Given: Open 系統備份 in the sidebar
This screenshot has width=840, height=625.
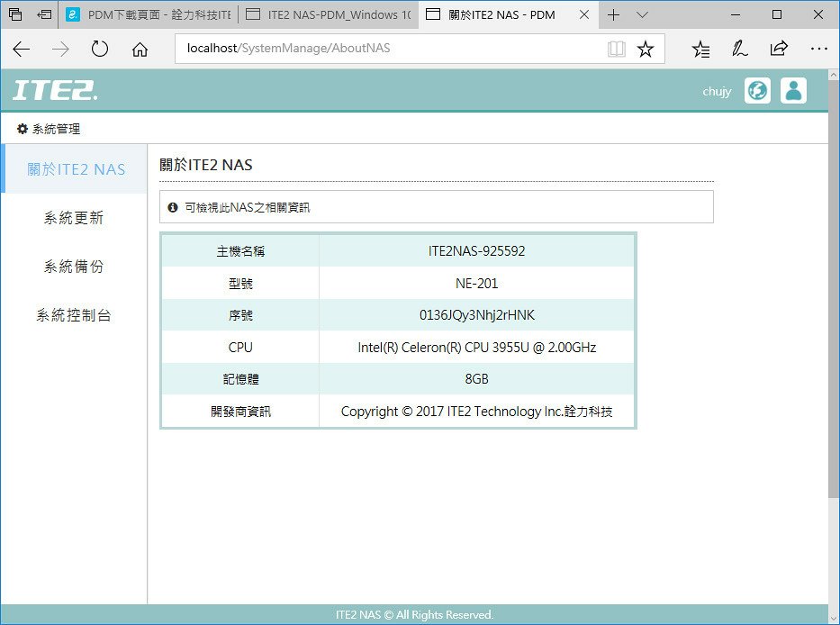Looking at the screenshot, I should pos(74,267).
